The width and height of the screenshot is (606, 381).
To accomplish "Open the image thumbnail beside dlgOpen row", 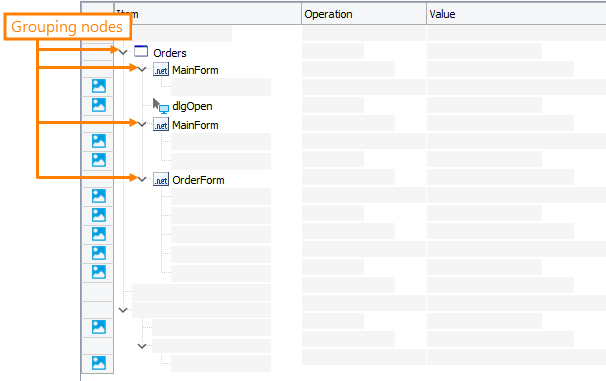I will pyautogui.click(x=99, y=105).
